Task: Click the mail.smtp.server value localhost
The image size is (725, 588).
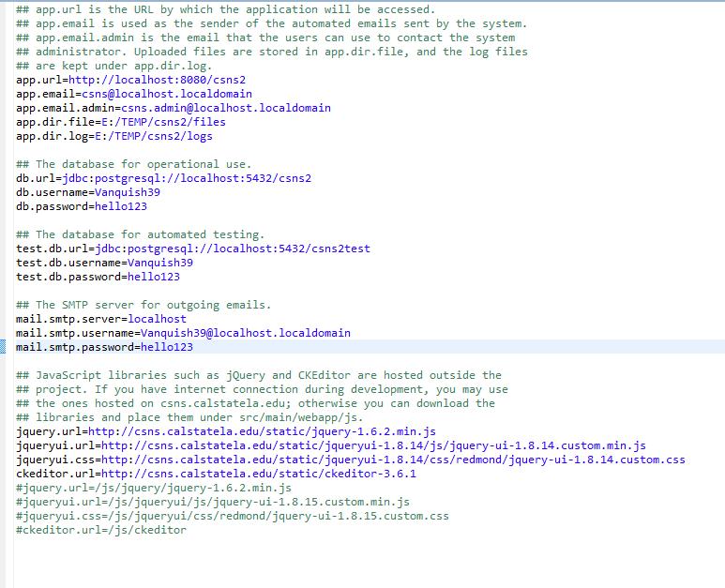Action: pyautogui.click(x=157, y=319)
